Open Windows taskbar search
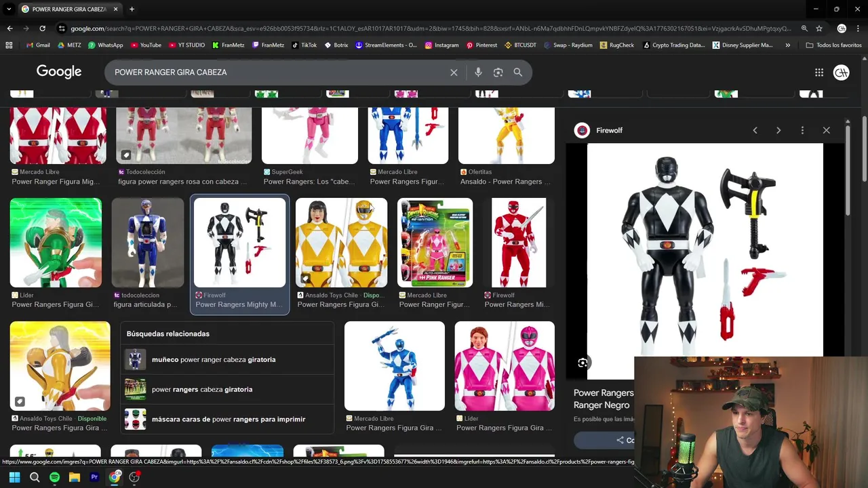 35,477
